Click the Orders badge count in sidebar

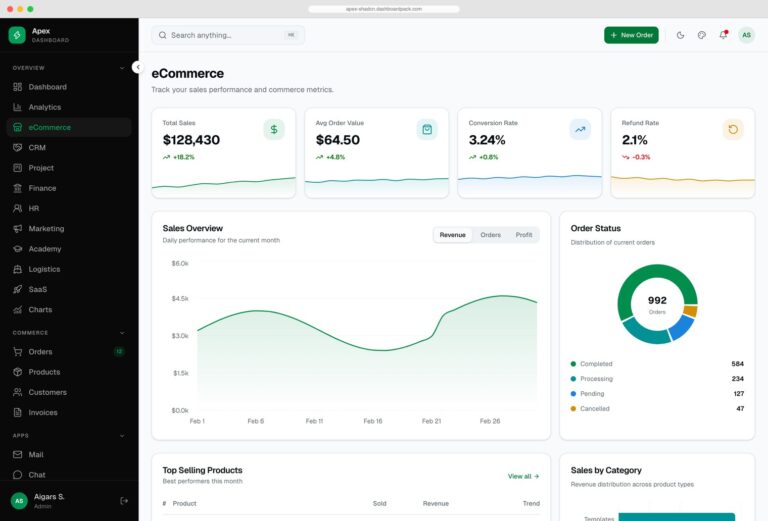pos(119,352)
